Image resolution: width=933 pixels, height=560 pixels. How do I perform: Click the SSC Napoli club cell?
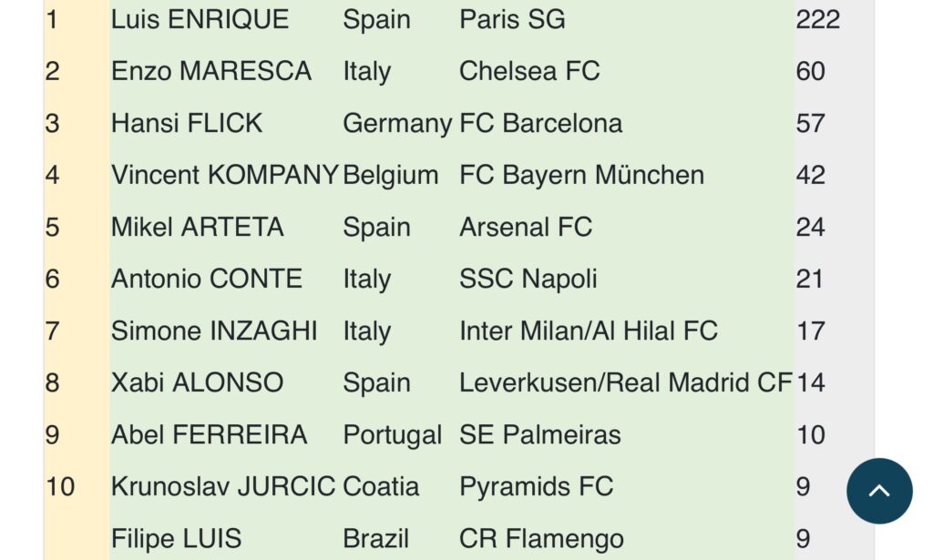click(528, 279)
